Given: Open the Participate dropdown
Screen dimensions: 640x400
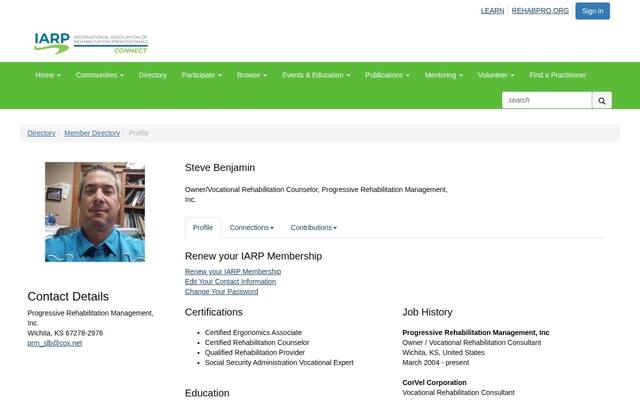Looking at the screenshot, I should coord(202,75).
